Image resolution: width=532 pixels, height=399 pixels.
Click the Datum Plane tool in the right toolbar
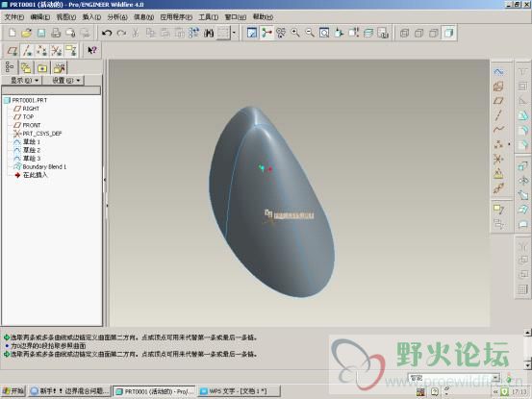[x=498, y=101]
